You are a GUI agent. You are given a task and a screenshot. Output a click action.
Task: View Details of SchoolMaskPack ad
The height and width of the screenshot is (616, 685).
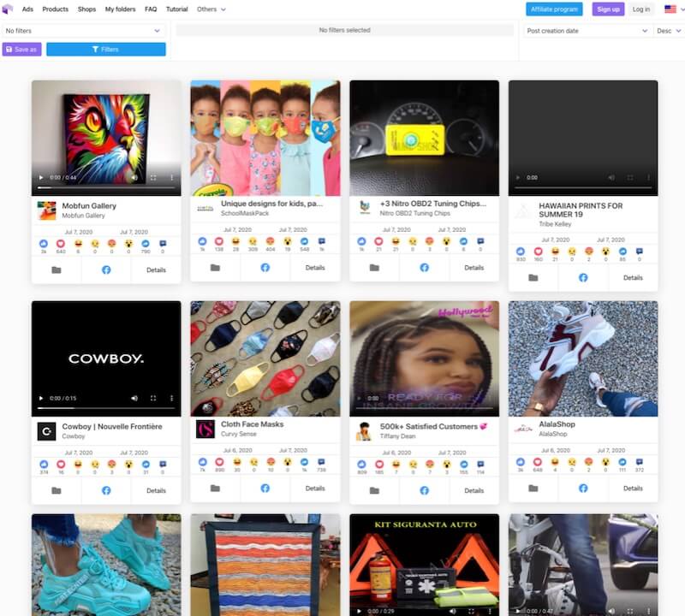pos(315,268)
